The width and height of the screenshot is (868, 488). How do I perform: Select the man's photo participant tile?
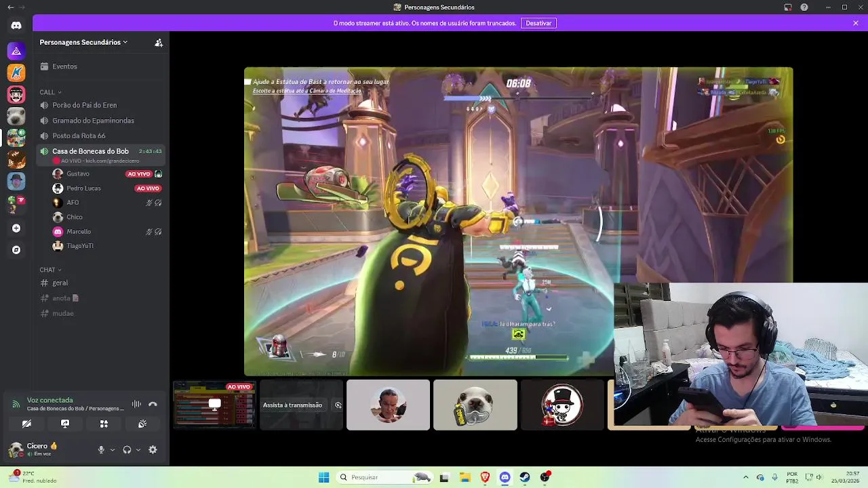[x=388, y=405]
